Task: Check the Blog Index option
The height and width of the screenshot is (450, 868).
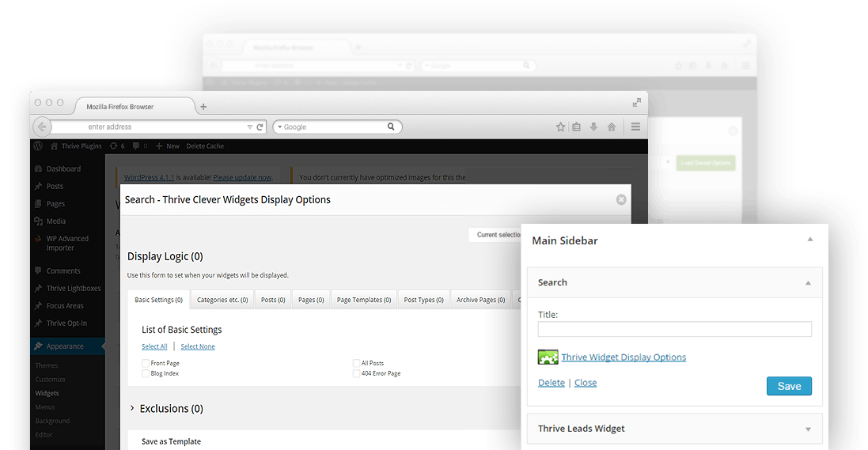Action: click(x=146, y=373)
